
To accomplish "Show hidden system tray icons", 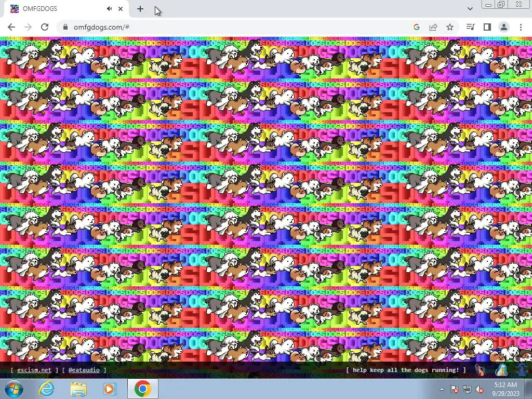I will (442, 390).
